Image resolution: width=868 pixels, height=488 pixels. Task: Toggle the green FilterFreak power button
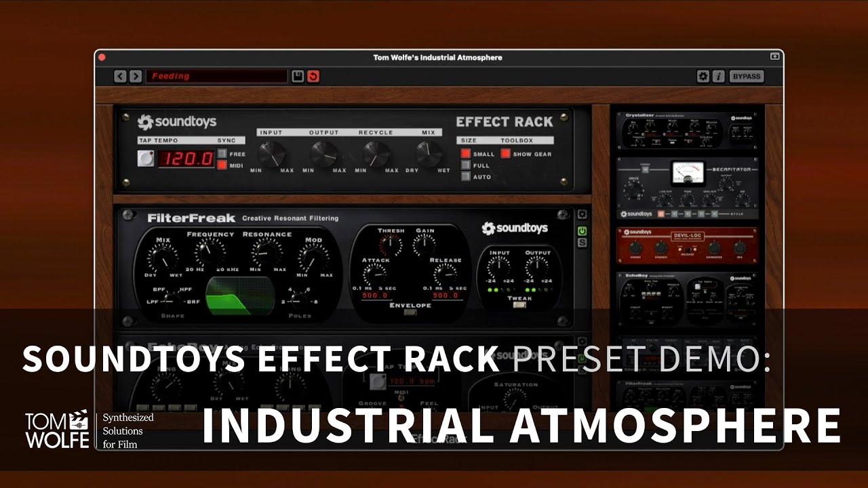(x=582, y=231)
